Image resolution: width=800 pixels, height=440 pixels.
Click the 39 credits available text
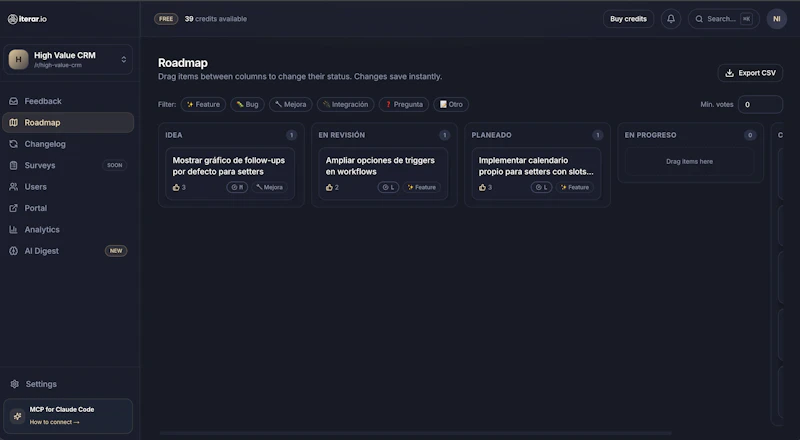[216, 19]
